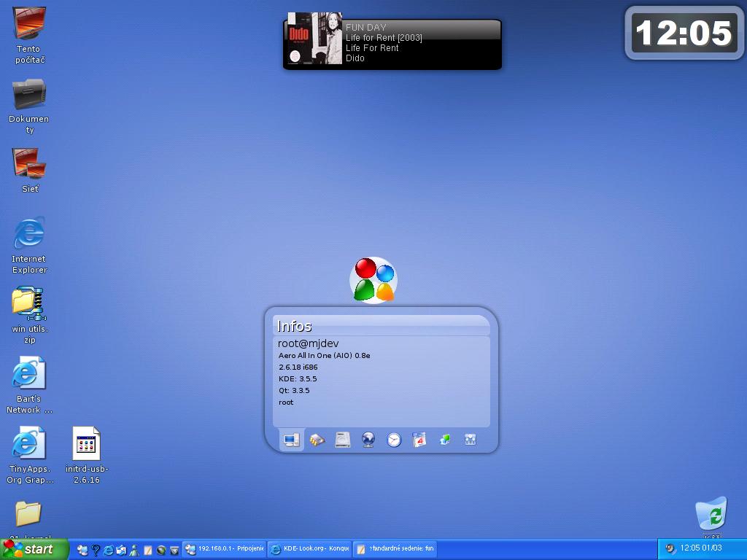Click the 2.6.18 i686 kernel line
The height and width of the screenshot is (560, 747).
(x=298, y=367)
